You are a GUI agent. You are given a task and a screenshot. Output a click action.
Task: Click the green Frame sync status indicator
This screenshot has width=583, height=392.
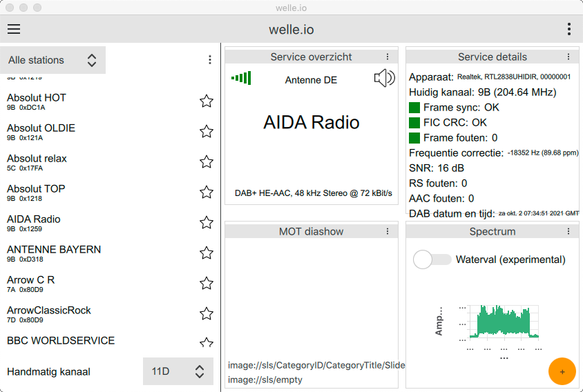point(414,108)
